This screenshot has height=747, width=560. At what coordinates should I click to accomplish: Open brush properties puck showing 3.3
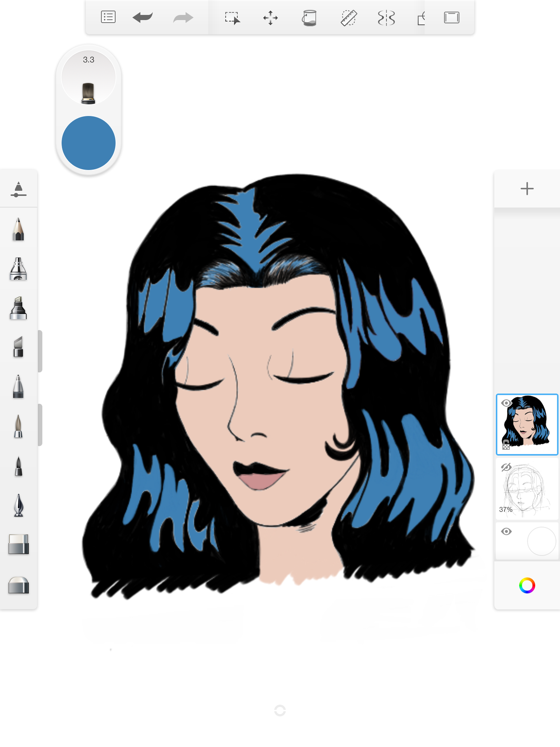[x=89, y=78]
